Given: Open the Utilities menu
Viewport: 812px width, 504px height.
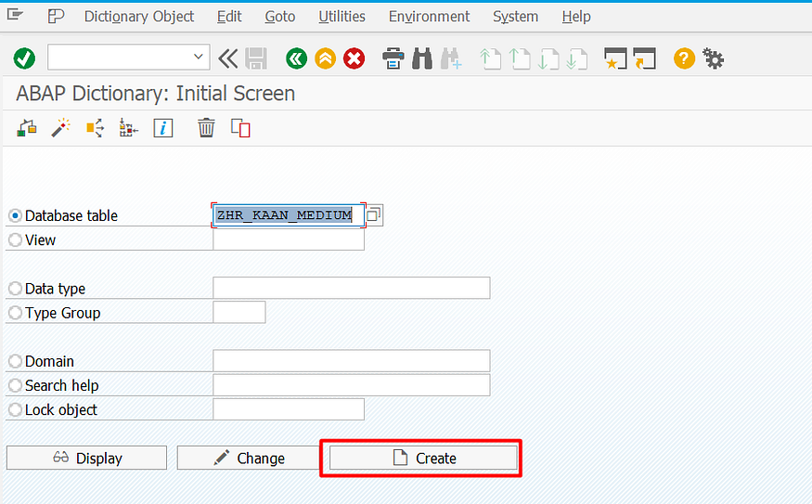Looking at the screenshot, I should pyautogui.click(x=342, y=17).
